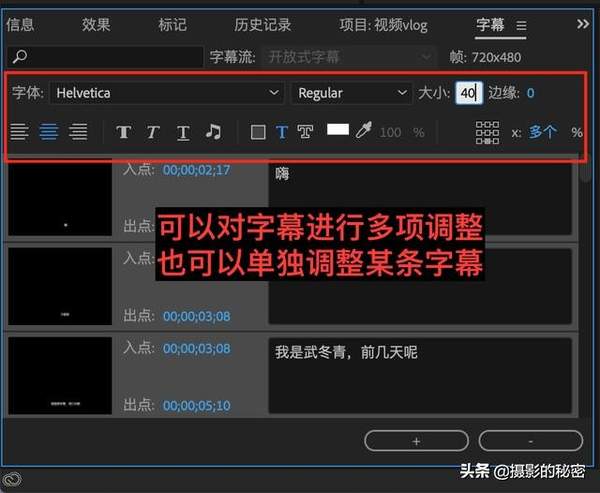Open caption block position grid
The height and width of the screenshot is (493, 600).
[487, 132]
